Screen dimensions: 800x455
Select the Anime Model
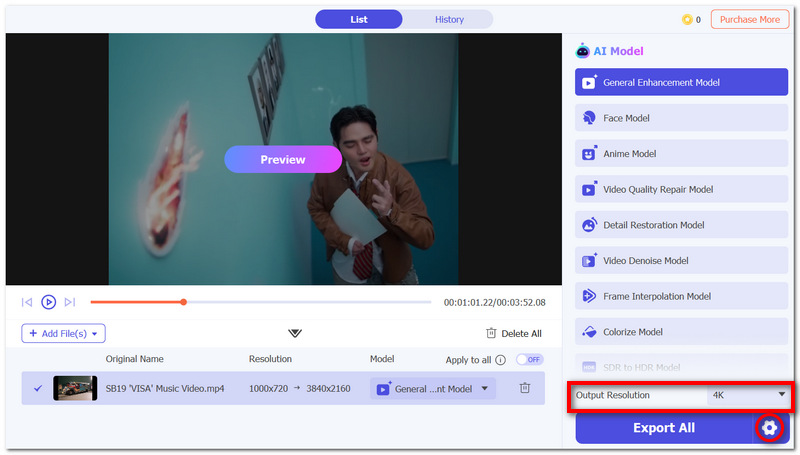coord(681,154)
